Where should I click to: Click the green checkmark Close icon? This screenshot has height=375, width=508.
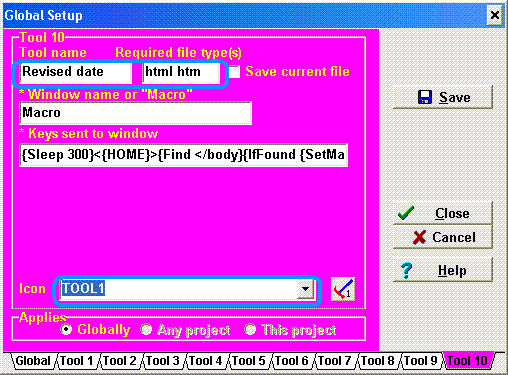(x=406, y=213)
